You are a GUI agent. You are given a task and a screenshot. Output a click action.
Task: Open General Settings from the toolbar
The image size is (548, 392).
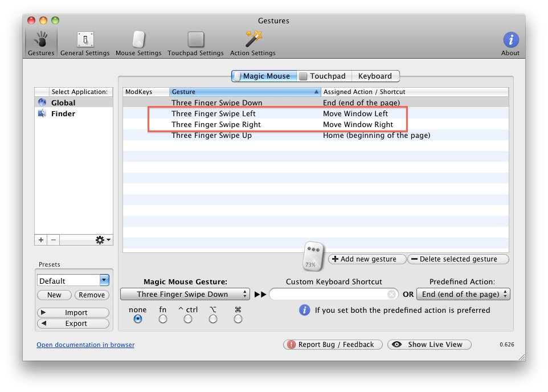coord(85,43)
